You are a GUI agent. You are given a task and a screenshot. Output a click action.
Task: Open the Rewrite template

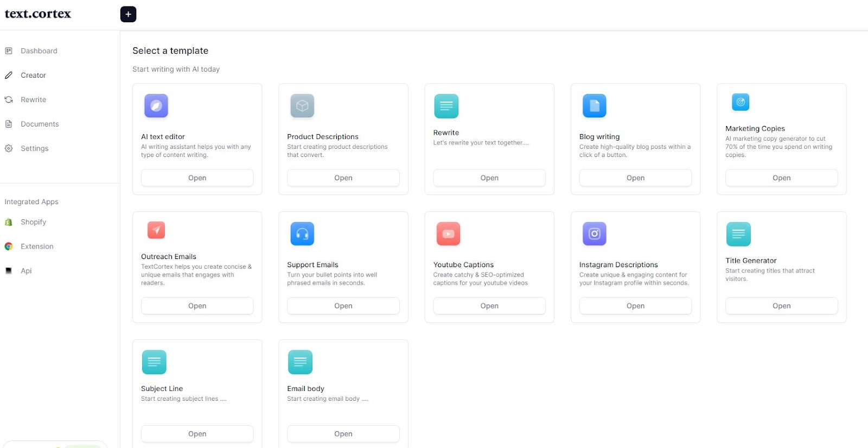tap(489, 178)
